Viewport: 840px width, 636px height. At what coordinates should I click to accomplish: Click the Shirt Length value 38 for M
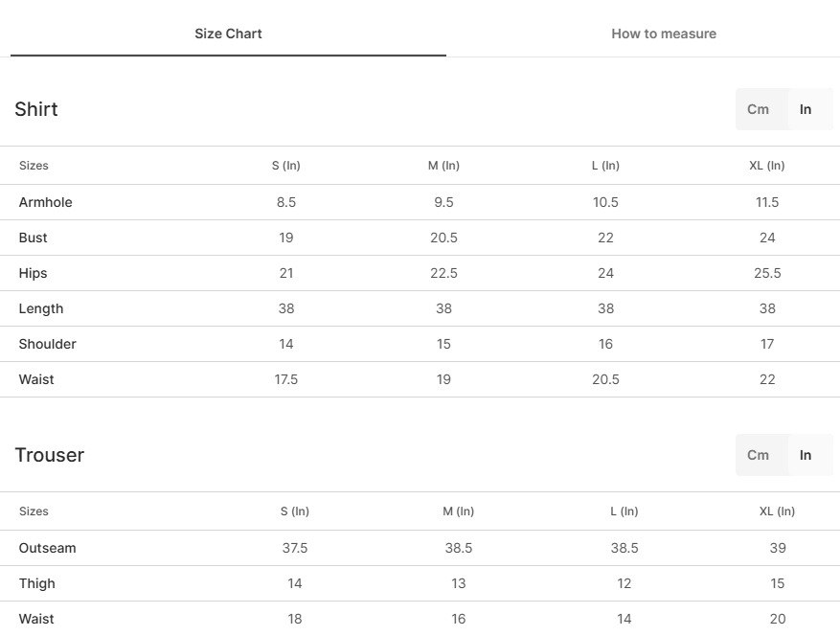tap(443, 308)
